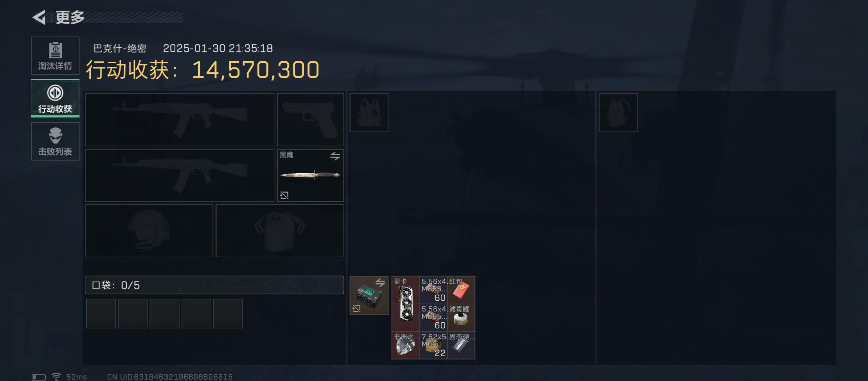Click the first empty pocket slot
868x381 pixels.
coord(101,314)
